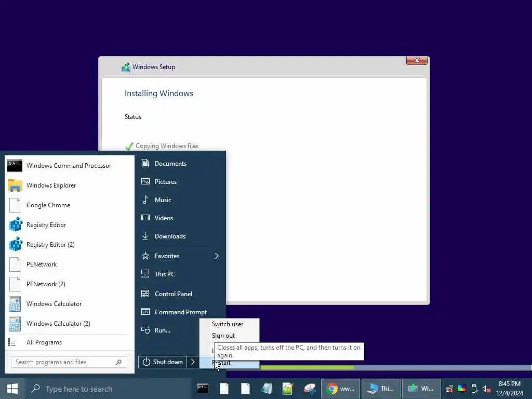This screenshot has height=399, width=532.
Task: Show All Programs list
Action: click(70, 342)
